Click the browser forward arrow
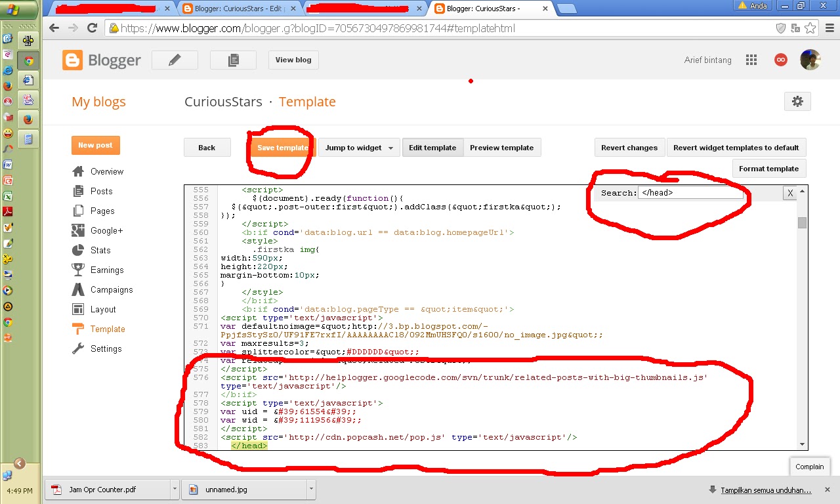Screen dimensions: 840x504 tap(73, 28)
